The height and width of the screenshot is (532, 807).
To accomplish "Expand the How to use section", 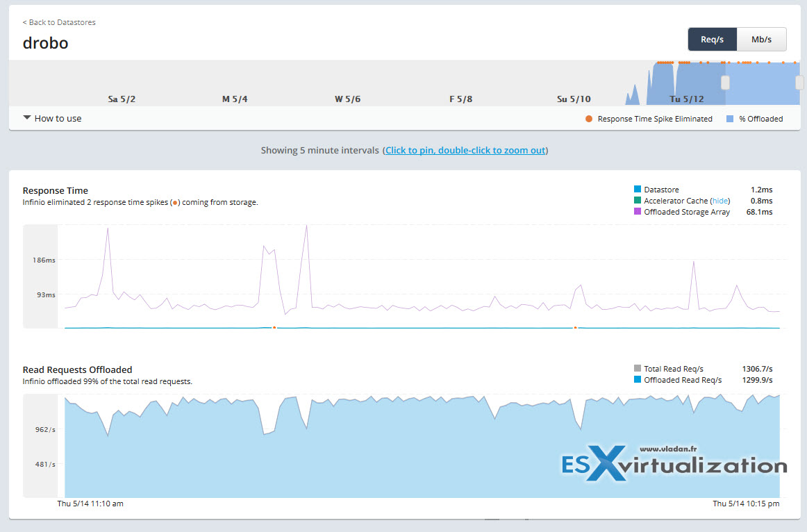I will coord(53,118).
